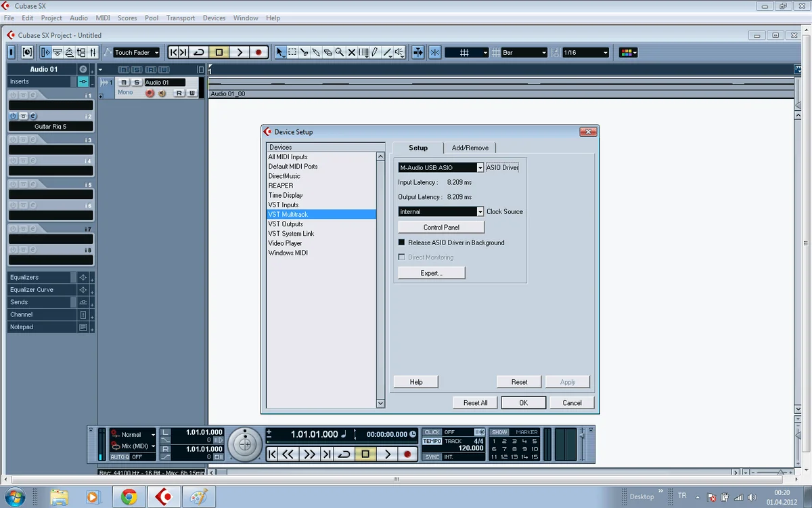Open the Transport menu
The height and width of the screenshot is (508, 812).
coord(181,18)
